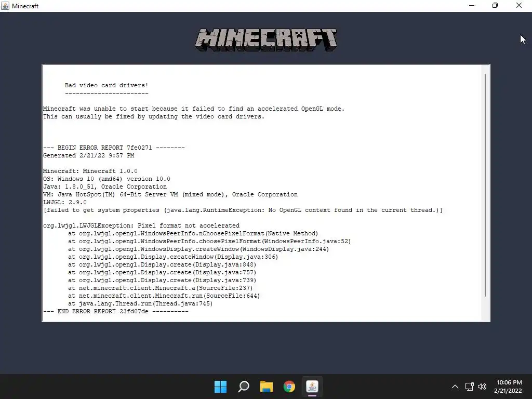Click 'END ERROR REPORT 23fd07de' line
The image size is (532, 399).
point(116,312)
